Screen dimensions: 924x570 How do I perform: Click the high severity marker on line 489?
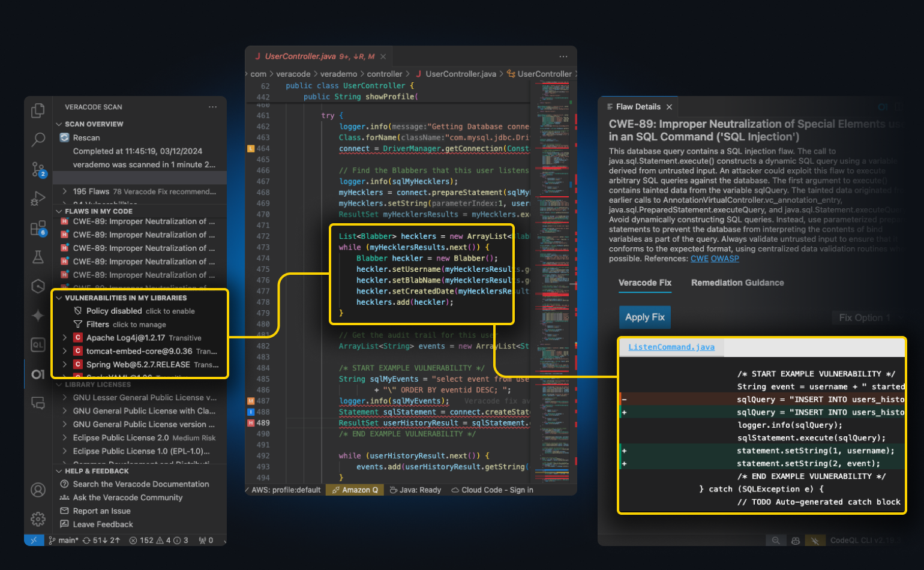[251, 423]
